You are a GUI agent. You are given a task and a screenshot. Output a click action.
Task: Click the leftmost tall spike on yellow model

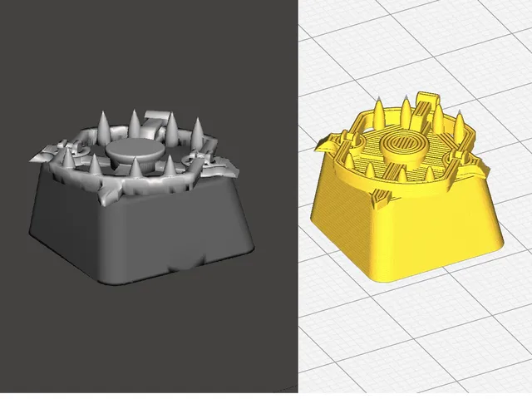pyautogui.click(x=379, y=112)
